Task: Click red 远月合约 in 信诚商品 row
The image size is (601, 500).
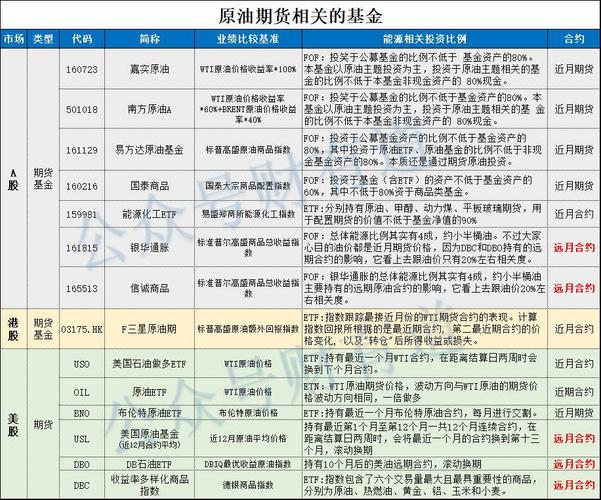Action: pyautogui.click(x=574, y=288)
